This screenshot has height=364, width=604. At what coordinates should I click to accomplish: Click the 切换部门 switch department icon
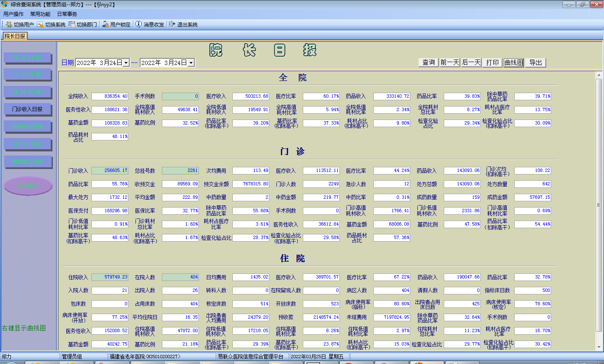[72, 25]
